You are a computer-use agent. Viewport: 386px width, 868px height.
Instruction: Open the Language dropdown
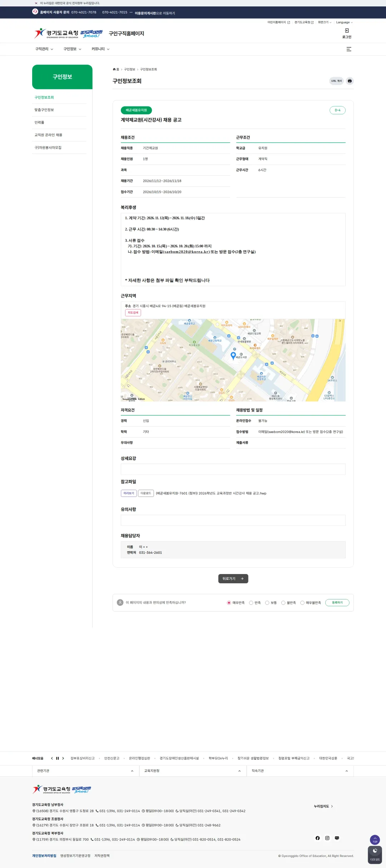coord(344,23)
